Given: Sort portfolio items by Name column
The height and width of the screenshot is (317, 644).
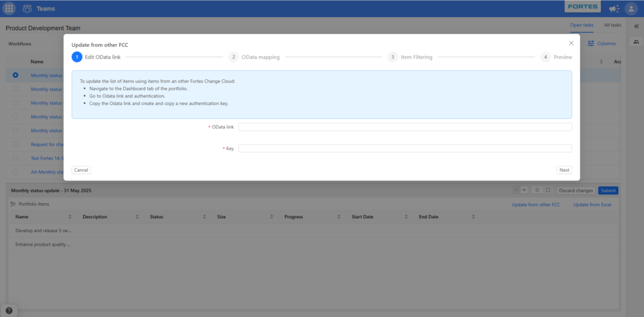Looking at the screenshot, I should pos(70,217).
